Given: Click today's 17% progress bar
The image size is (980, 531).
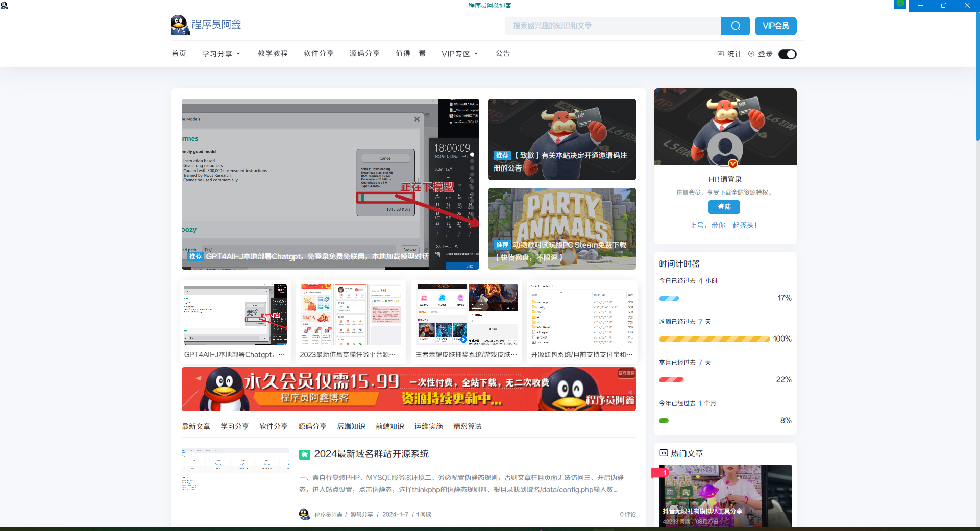Looking at the screenshot, I should (x=669, y=298).
